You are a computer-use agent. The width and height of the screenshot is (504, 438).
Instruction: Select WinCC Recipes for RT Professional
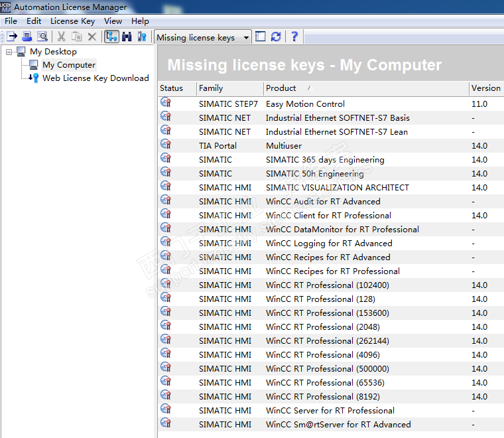(333, 271)
